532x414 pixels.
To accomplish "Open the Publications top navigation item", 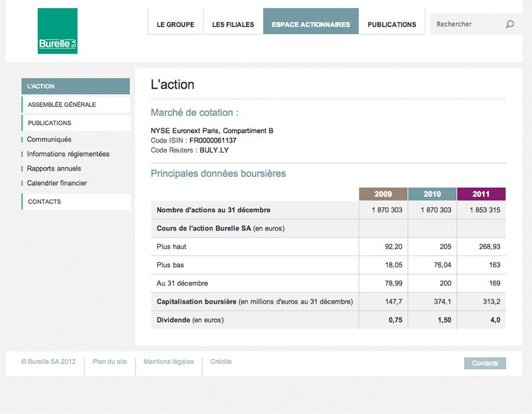I will click(391, 24).
